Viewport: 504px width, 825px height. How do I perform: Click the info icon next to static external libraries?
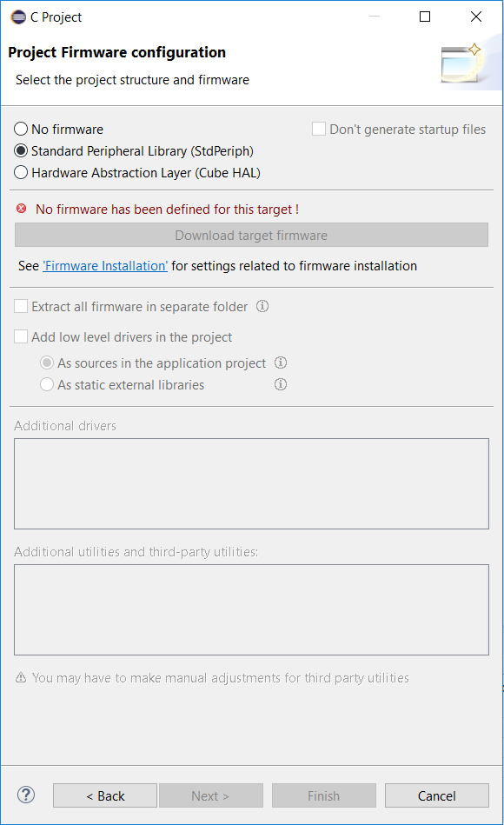point(281,384)
